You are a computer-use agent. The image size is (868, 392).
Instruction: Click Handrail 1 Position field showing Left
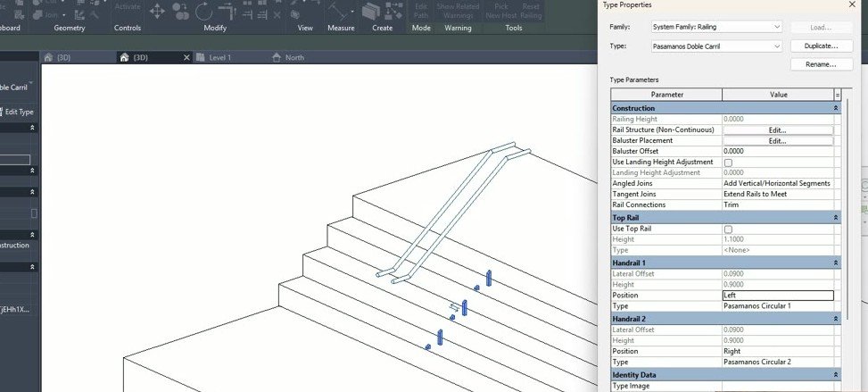tap(778, 296)
